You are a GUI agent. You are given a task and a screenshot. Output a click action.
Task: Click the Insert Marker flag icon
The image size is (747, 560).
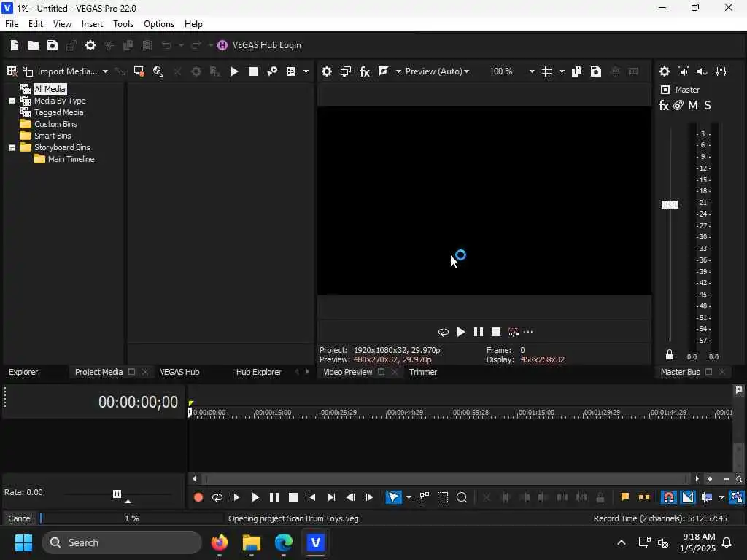pyautogui.click(x=625, y=497)
